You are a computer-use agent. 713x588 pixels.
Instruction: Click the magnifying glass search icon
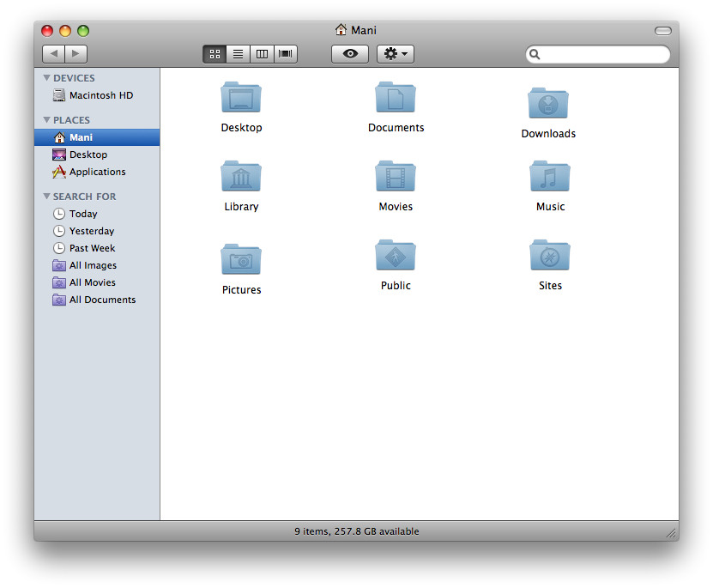[535, 55]
